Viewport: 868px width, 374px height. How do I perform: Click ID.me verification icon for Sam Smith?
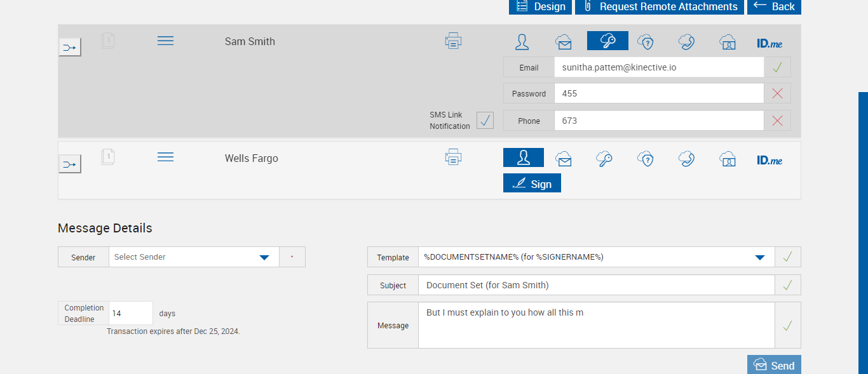click(x=770, y=43)
